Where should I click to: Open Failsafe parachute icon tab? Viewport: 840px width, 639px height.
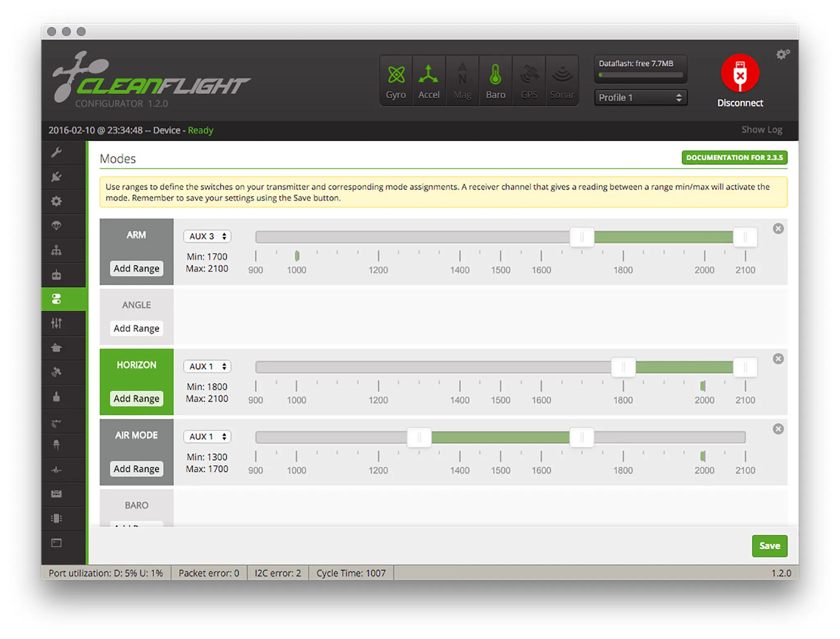[x=57, y=225]
